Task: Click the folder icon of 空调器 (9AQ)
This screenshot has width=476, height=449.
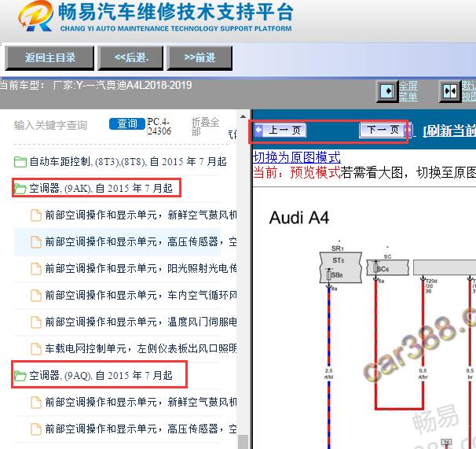Action: (x=20, y=376)
